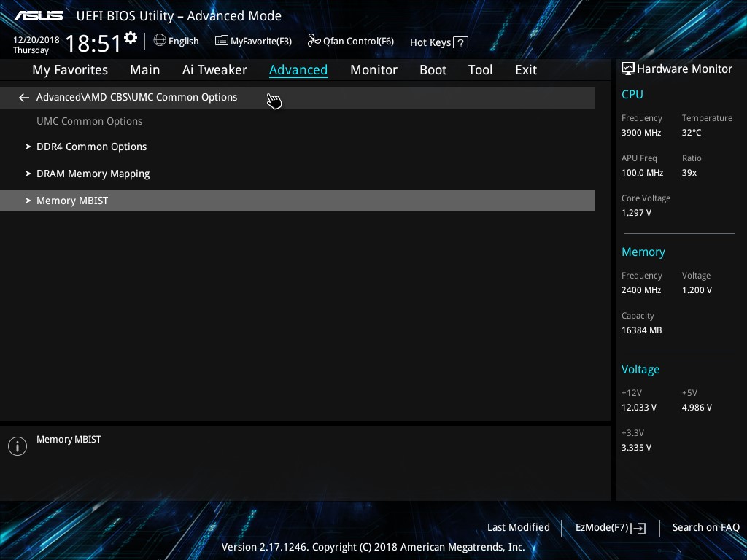Screen dimensions: 747x560
Task: Go to the Ai Tweaker tab
Action: click(x=214, y=70)
